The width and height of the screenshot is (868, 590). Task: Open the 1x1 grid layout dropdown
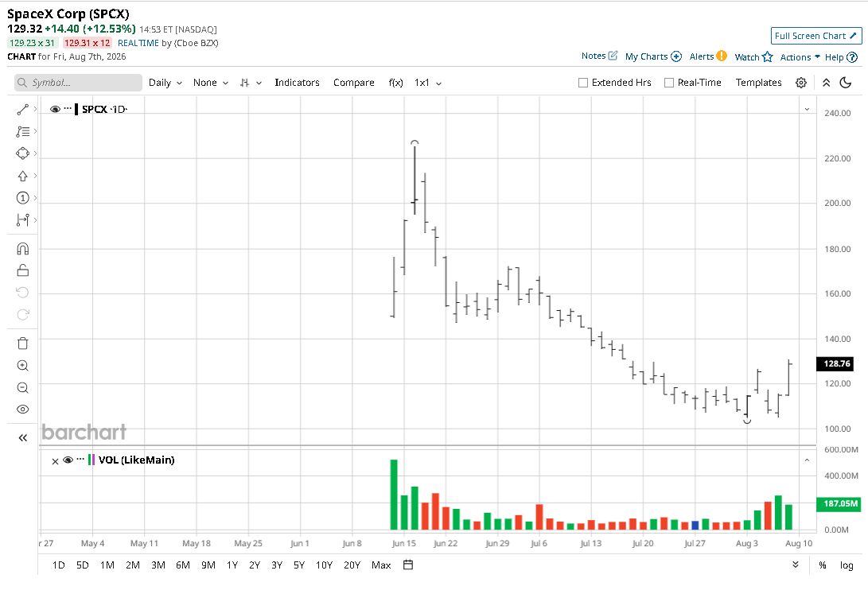[x=428, y=83]
